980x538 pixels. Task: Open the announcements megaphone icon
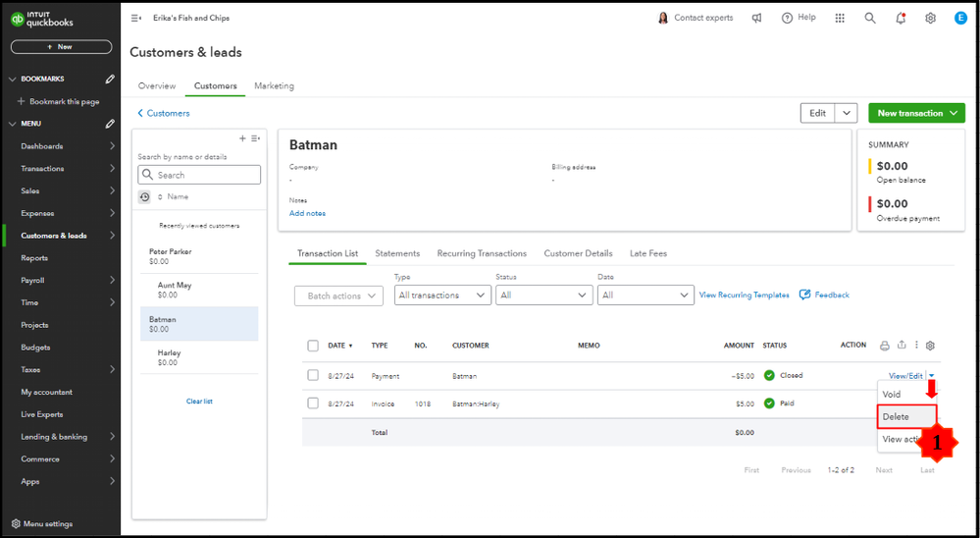(757, 18)
